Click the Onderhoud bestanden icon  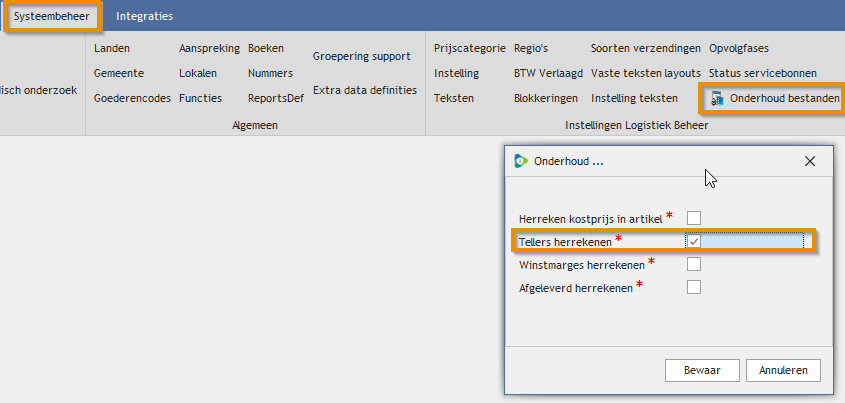click(x=717, y=98)
